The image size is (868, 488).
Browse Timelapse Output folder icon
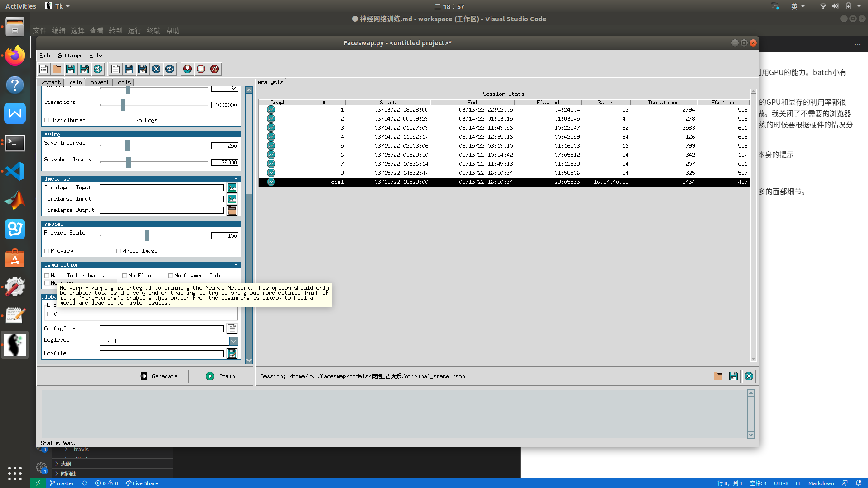click(x=232, y=210)
